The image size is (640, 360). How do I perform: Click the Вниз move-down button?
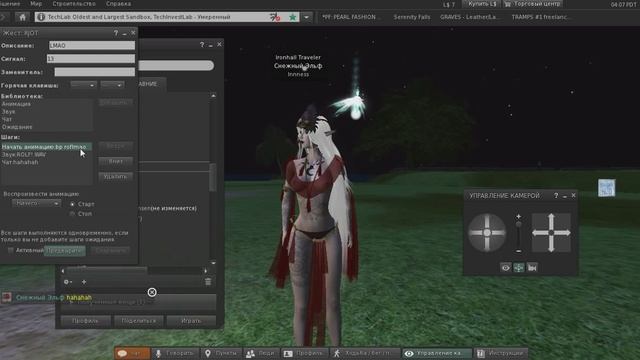[116, 161]
